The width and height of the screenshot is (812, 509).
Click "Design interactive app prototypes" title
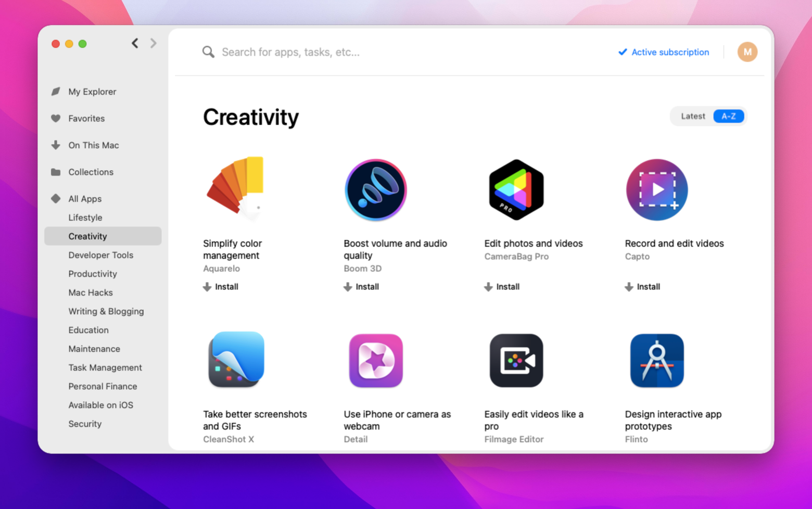pos(673,420)
